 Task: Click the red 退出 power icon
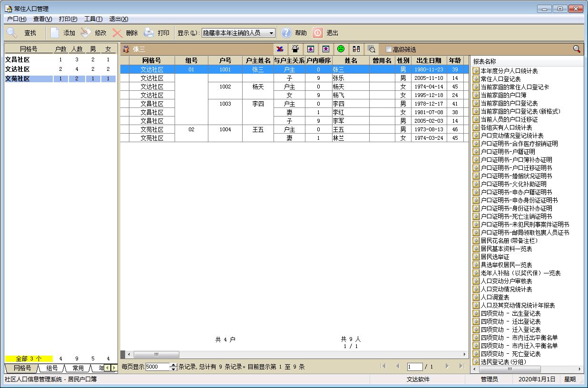pyautogui.click(x=317, y=33)
